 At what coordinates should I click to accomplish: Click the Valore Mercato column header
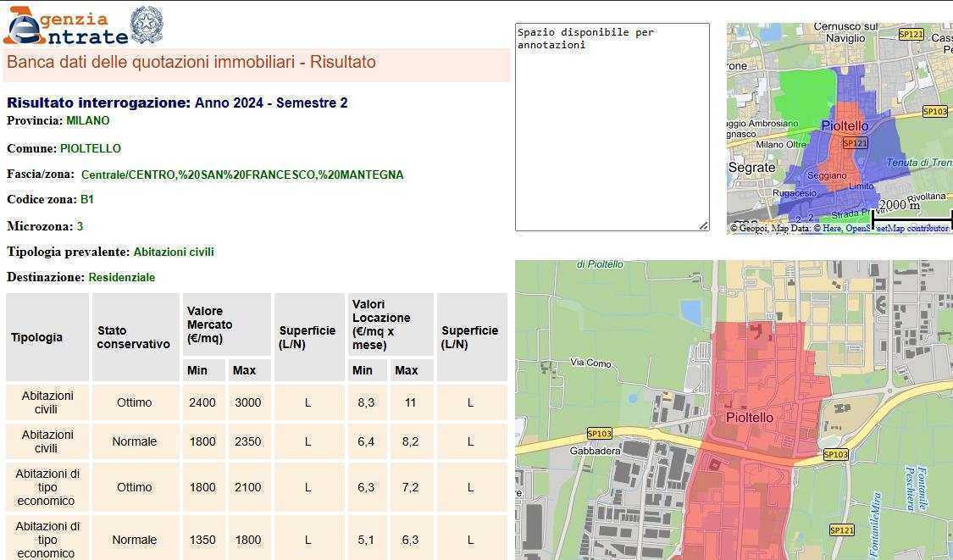coord(209,324)
